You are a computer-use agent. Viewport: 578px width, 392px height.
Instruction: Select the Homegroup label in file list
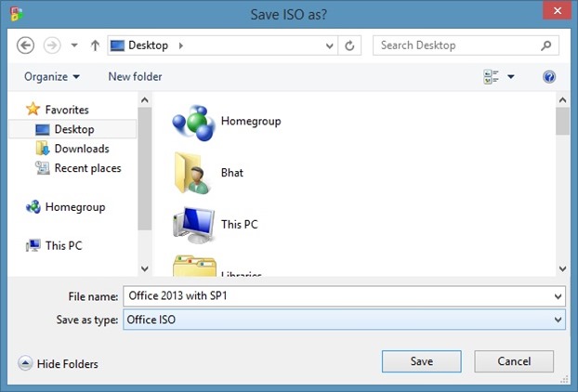coord(251,121)
